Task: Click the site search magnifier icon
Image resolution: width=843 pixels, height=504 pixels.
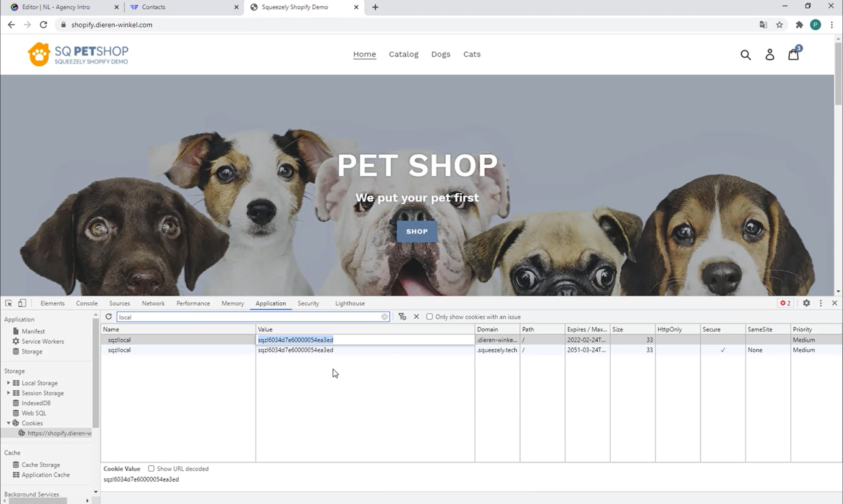Action: [x=746, y=55]
